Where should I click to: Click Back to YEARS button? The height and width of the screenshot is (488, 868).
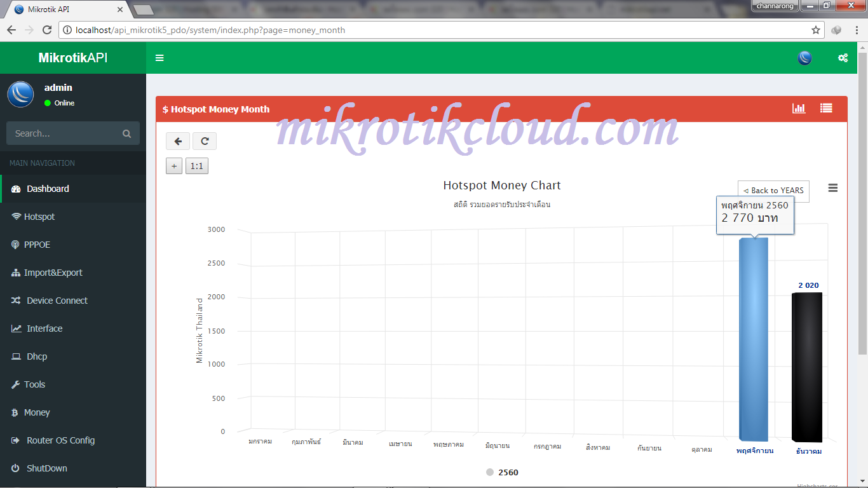pyautogui.click(x=773, y=191)
